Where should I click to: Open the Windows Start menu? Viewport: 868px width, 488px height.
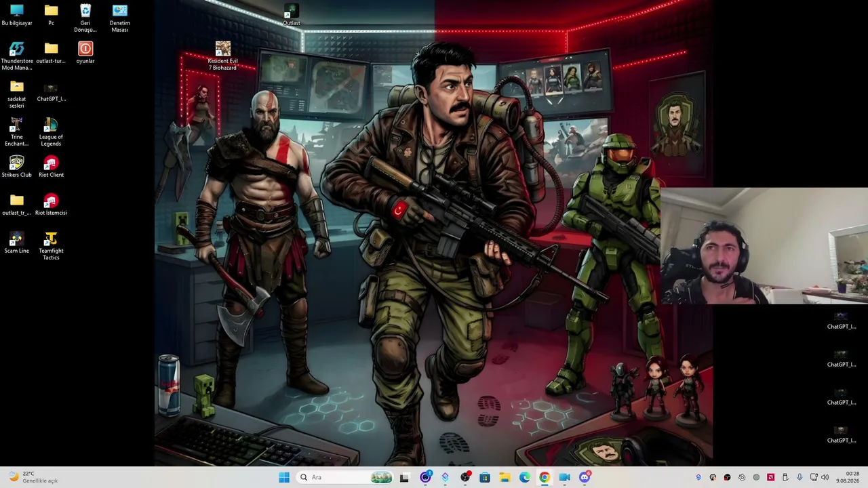(x=284, y=477)
